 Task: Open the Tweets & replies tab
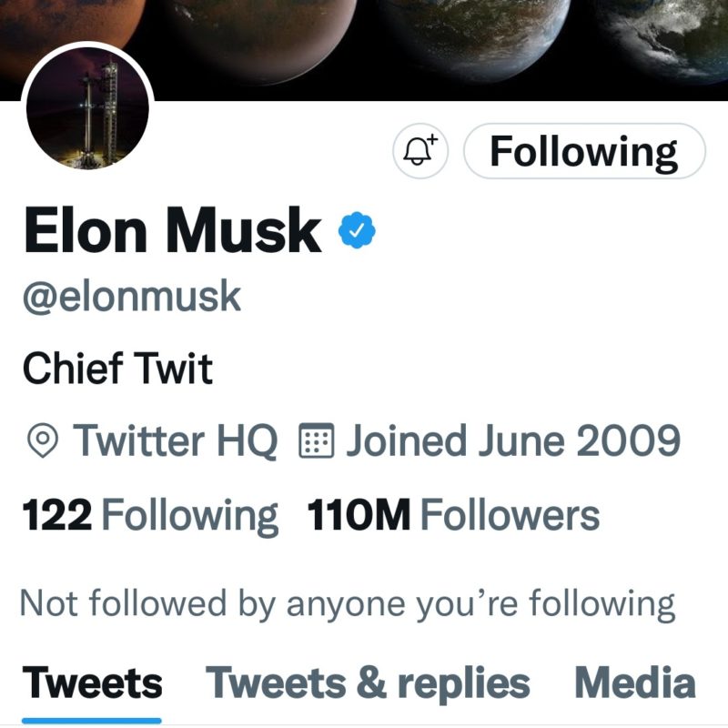click(x=368, y=682)
